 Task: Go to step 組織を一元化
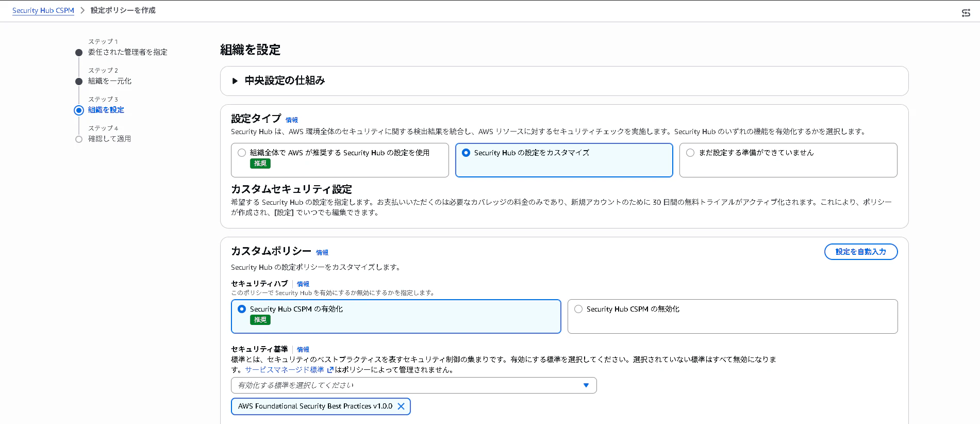pos(110,81)
